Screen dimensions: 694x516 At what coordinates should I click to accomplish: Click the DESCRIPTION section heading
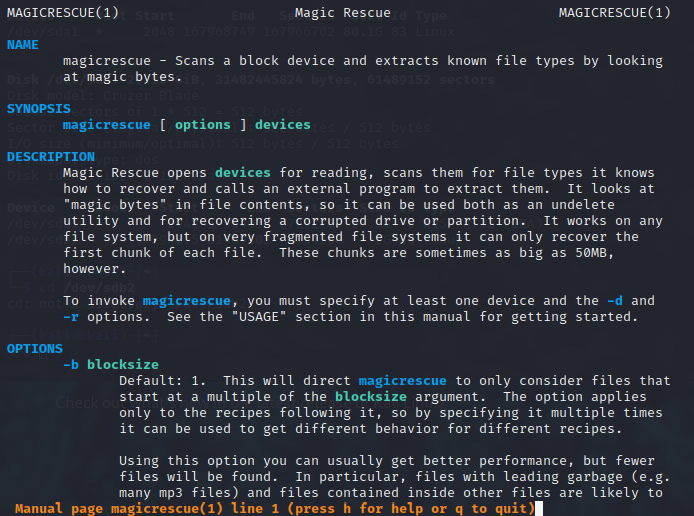pos(50,157)
